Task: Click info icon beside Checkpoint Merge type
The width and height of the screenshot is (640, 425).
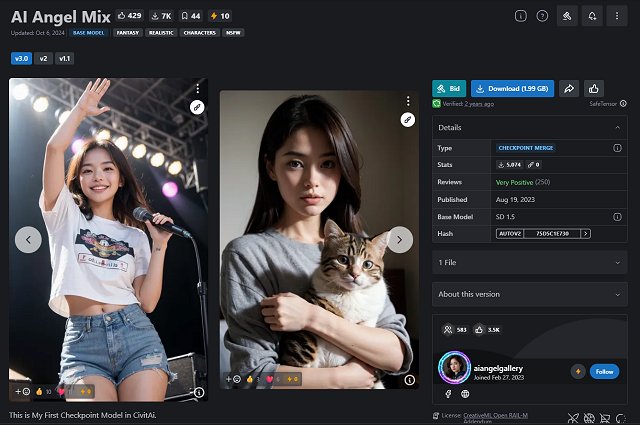Action: pos(617,148)
